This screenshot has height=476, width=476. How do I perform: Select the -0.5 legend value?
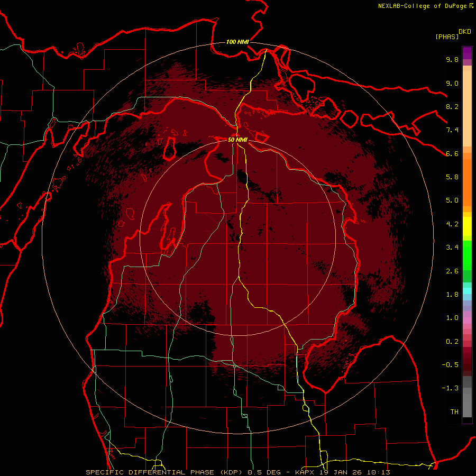[x=450, y=365]
